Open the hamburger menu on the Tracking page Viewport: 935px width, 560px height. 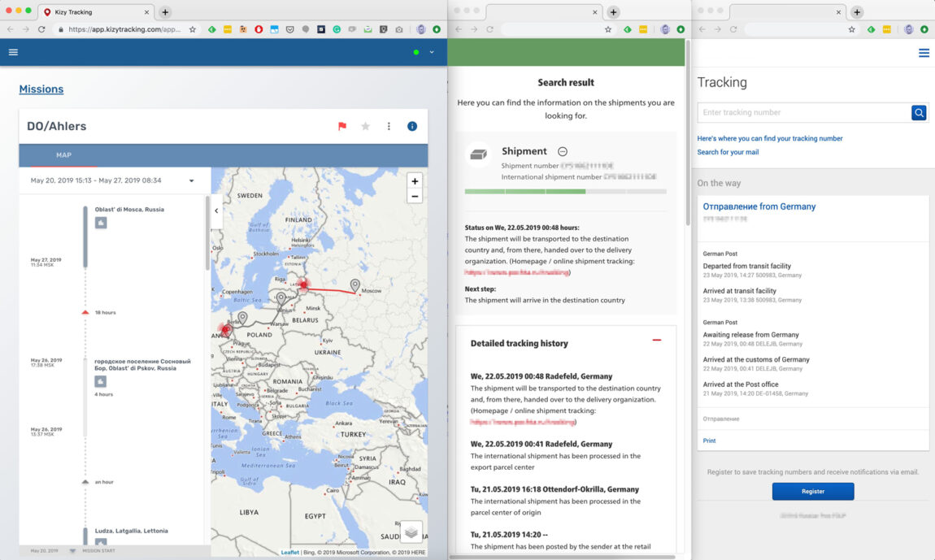pos(924,53)
